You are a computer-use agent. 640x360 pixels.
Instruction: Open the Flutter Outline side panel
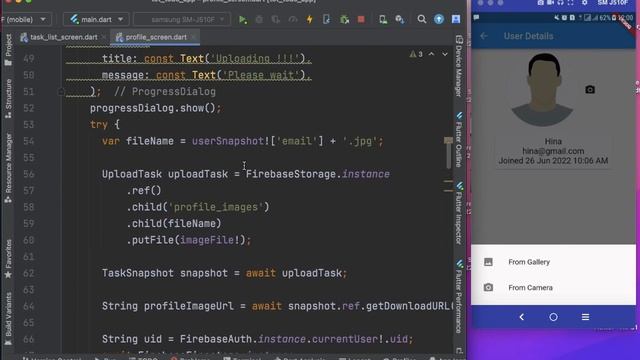(x=459, y=139)
